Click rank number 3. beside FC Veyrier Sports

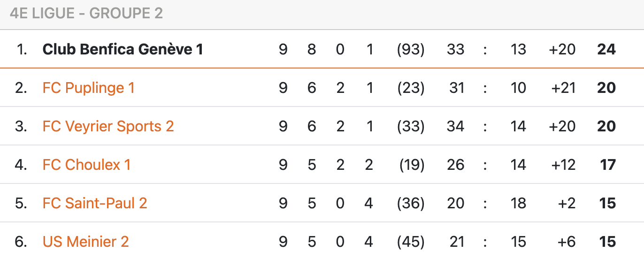[21, 126]
